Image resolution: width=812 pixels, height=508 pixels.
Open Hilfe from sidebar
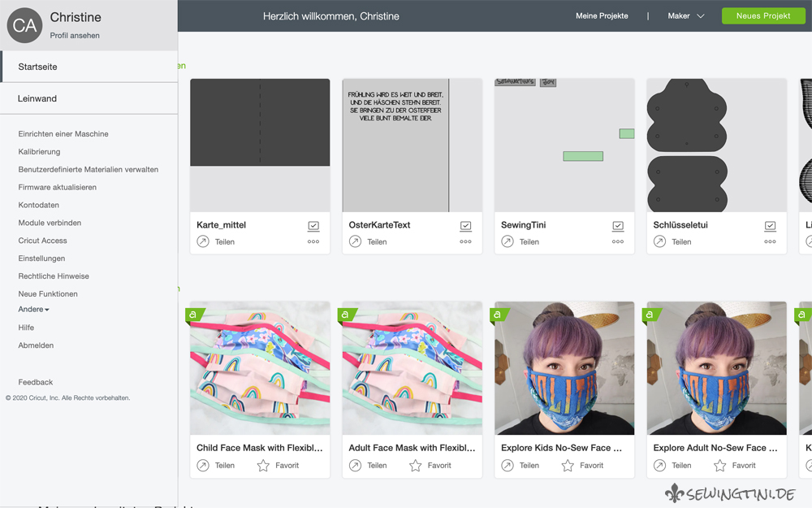point(26,327)
